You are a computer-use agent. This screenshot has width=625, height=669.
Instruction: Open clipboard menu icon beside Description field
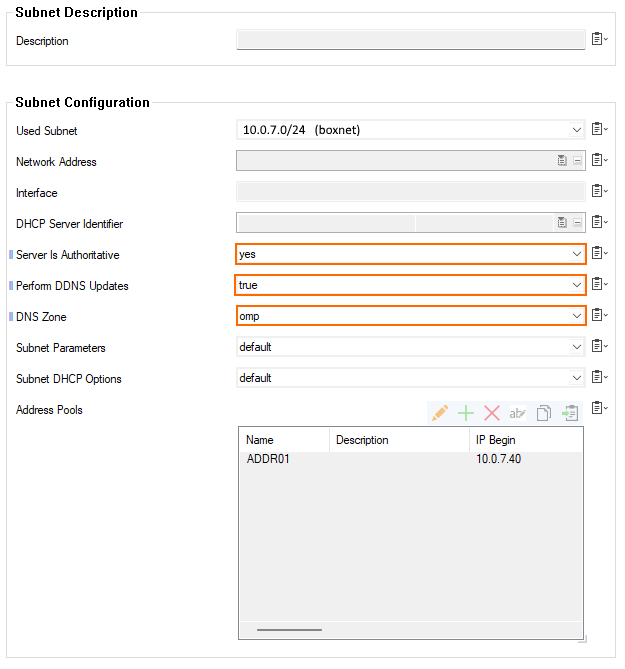tap(599, 39)
